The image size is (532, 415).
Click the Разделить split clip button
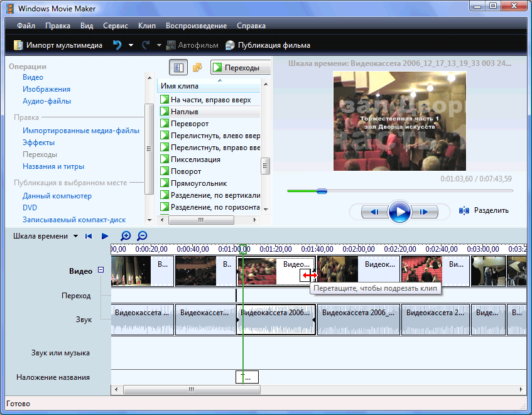[x=484, y=210]
